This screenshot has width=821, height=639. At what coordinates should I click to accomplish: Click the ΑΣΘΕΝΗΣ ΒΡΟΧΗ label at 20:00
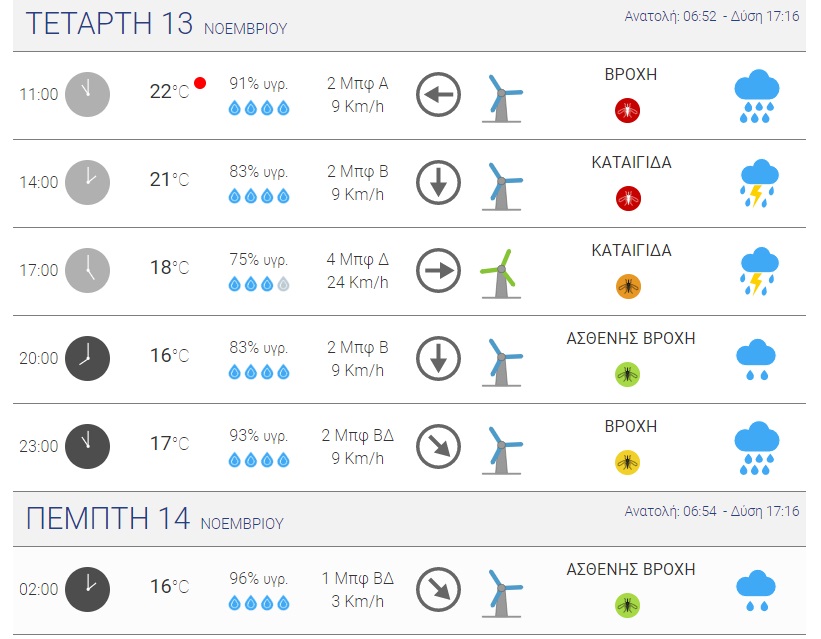[x=631, y=339]
